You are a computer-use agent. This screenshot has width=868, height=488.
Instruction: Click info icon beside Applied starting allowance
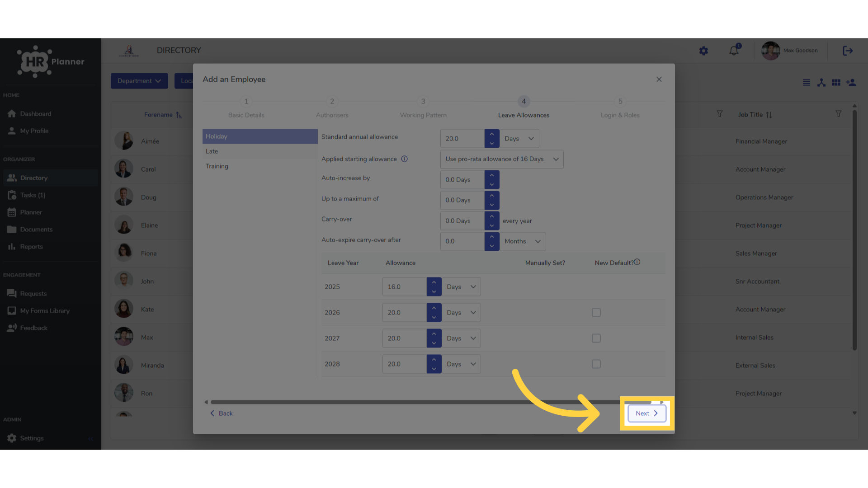click(x=405, y=159)
